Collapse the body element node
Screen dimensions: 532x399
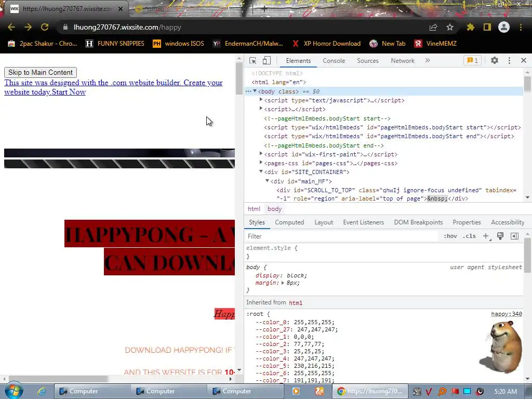point(255,91)
